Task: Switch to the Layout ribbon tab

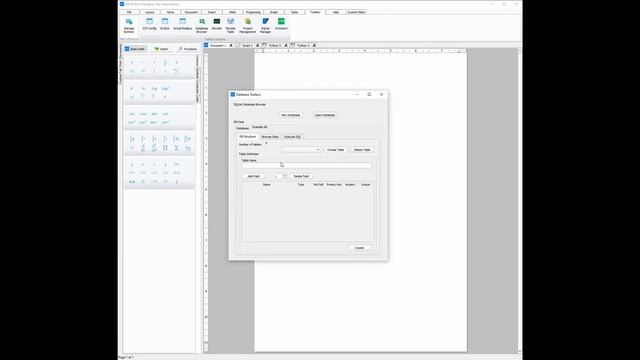Action: tap(149, 12)
